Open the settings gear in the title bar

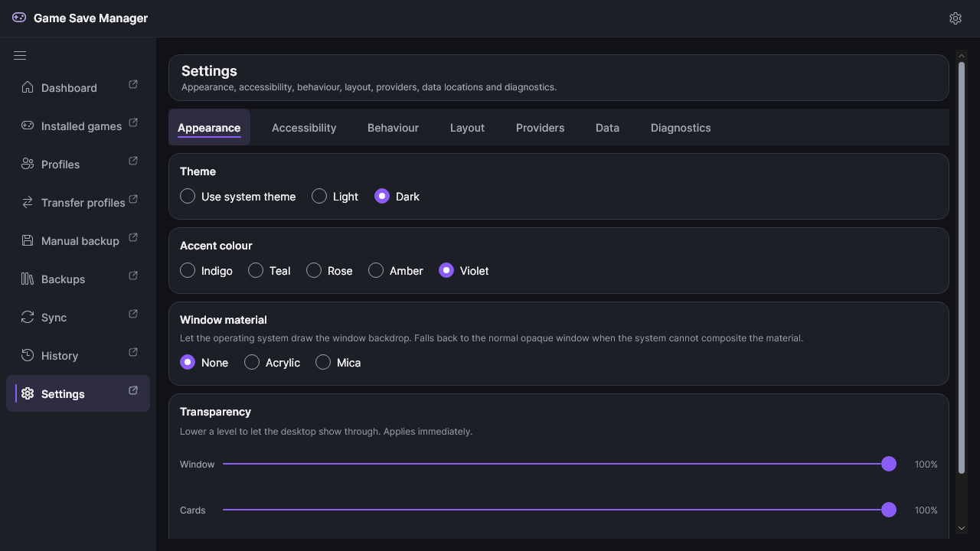click(x=955, y=18)
